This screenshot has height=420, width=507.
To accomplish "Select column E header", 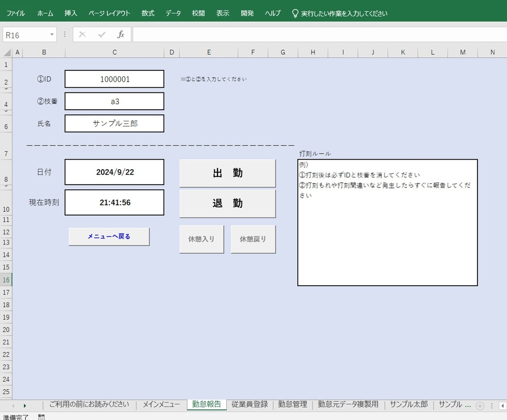I will coord(209,52).
